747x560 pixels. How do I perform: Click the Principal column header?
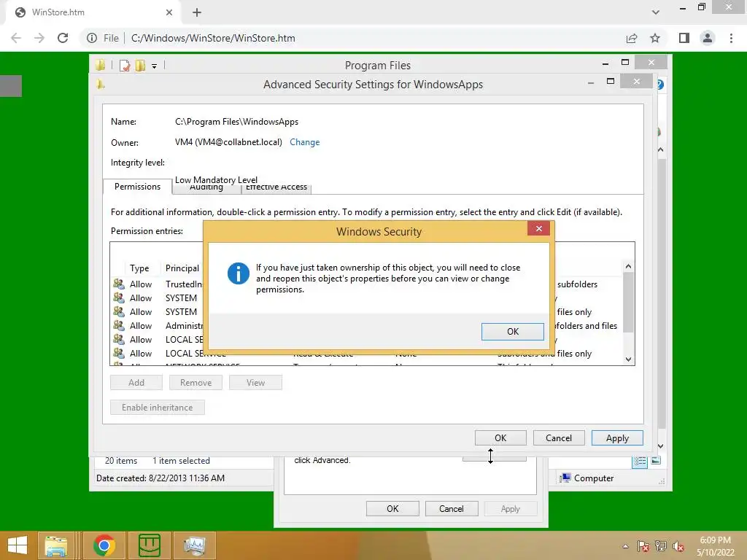182,268
